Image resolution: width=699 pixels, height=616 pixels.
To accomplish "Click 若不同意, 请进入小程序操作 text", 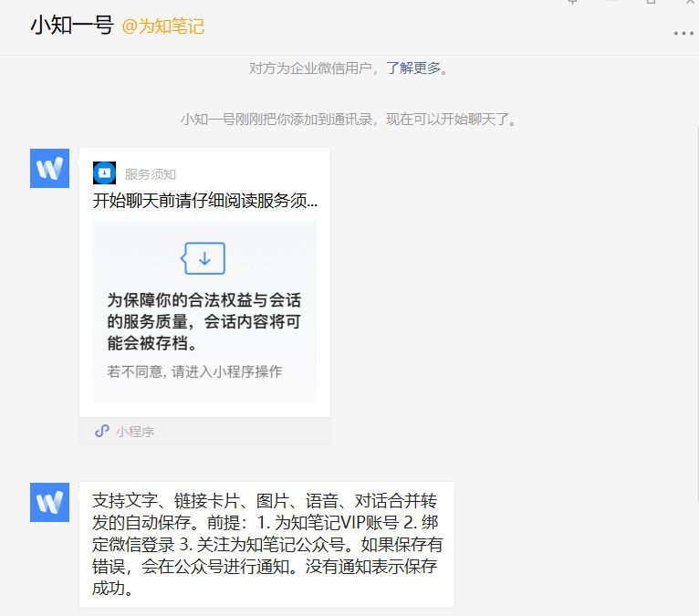I will 194,371.
